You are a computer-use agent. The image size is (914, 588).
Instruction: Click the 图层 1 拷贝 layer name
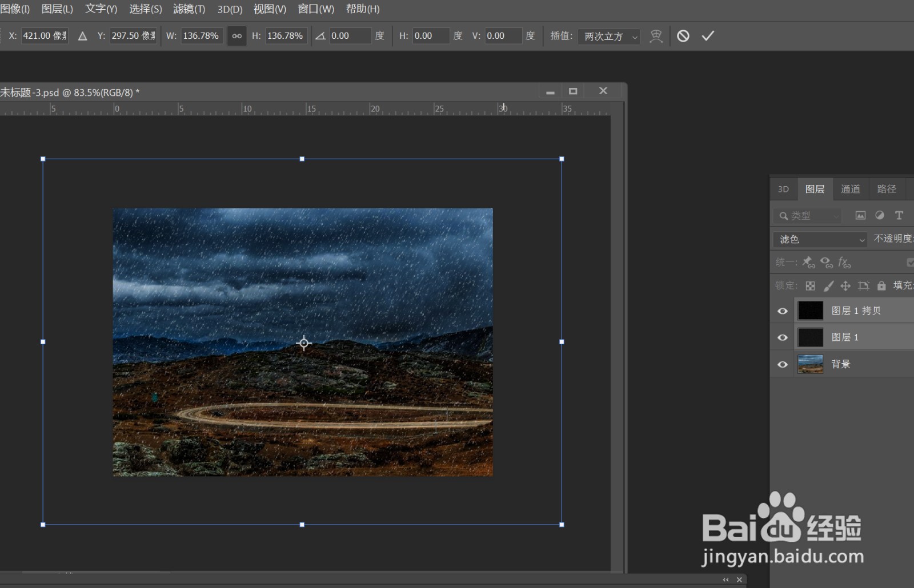[x=856, y=311]
